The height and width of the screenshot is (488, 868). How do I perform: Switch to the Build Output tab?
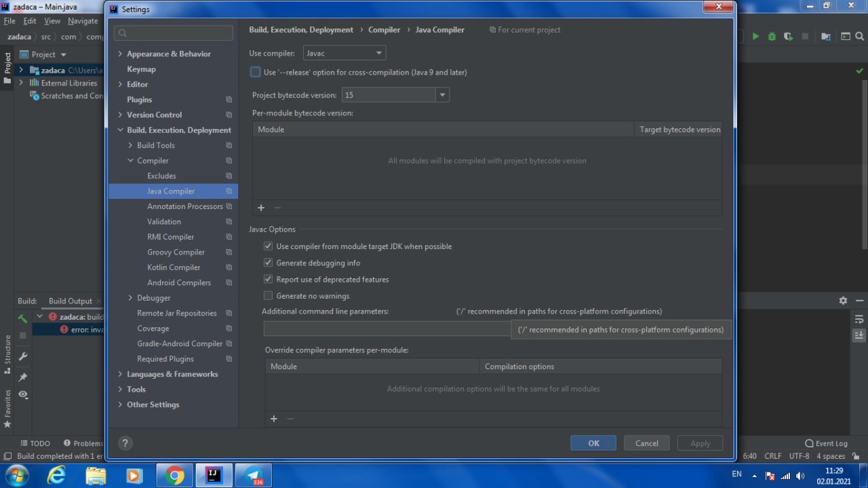[x=71, y=301]
